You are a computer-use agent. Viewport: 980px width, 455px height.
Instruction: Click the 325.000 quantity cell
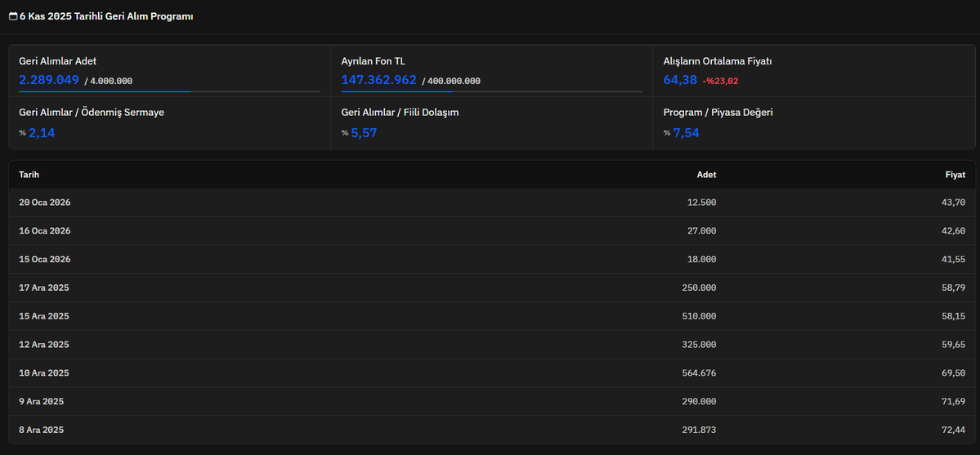pos(700,345)
